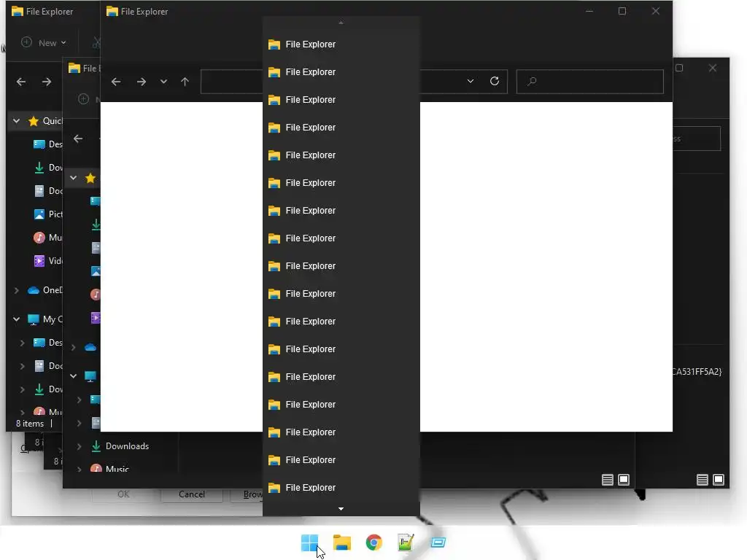Select the Quick access star in middle window
The image size is (747, 560).
[x=90, y=178]
